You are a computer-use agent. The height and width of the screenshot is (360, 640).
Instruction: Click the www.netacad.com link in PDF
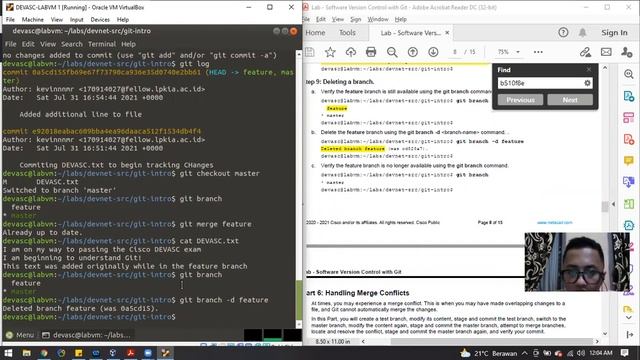click(554, 222)
